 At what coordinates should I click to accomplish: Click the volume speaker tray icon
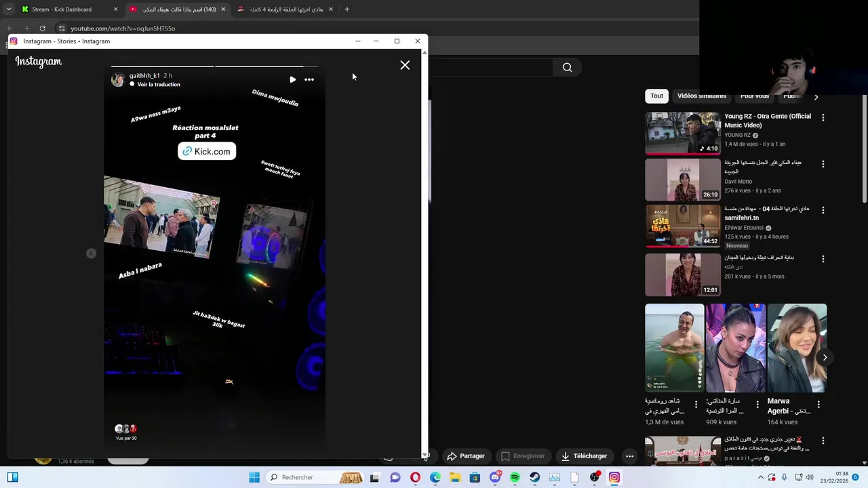click(810, 478)
